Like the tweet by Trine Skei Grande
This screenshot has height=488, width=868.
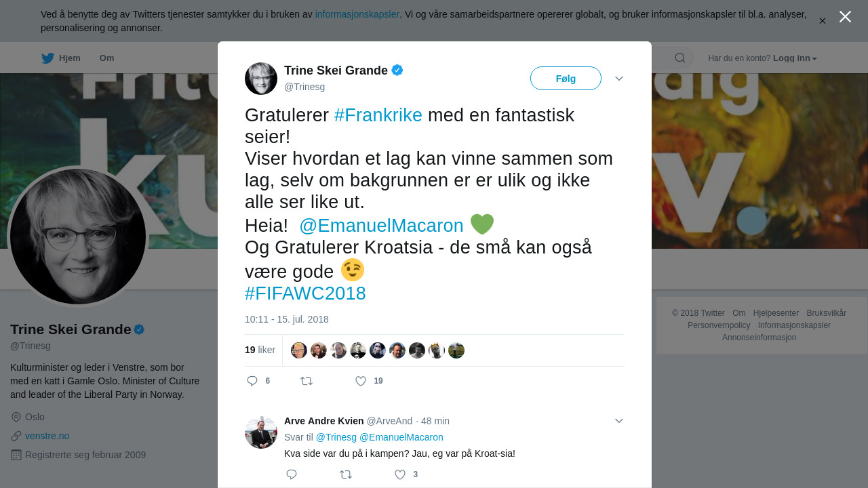(x=361, y=381)
